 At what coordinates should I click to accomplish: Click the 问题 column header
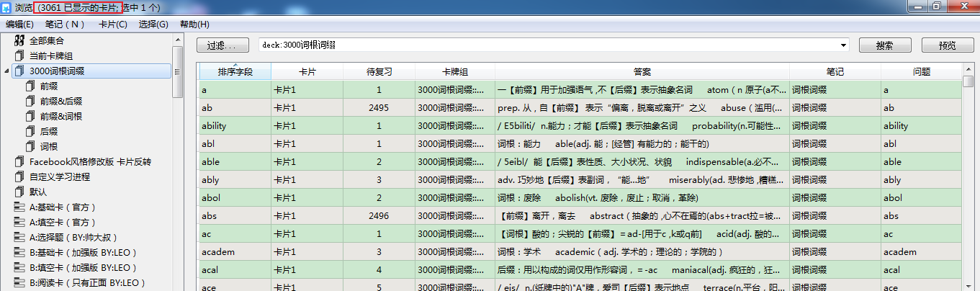click(922, 72)
